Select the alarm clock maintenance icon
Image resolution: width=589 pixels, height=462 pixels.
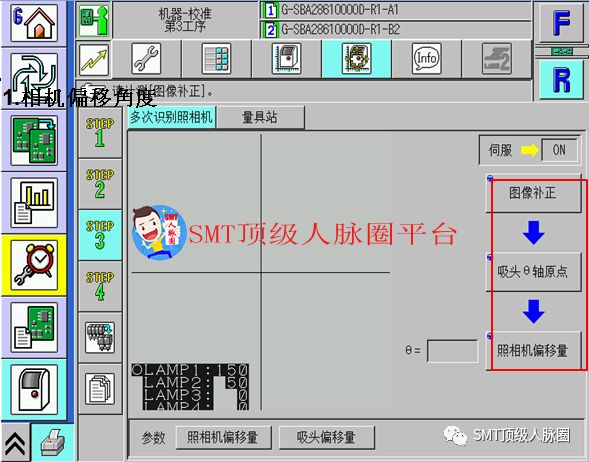[34, 265]
